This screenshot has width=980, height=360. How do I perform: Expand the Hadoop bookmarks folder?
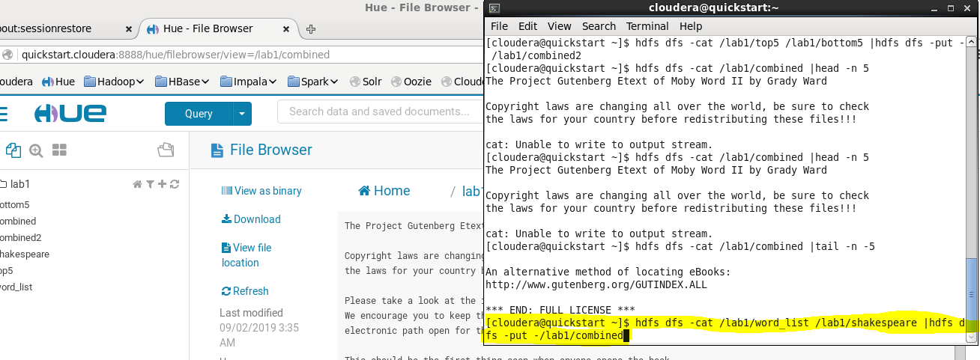coord(115,82)
